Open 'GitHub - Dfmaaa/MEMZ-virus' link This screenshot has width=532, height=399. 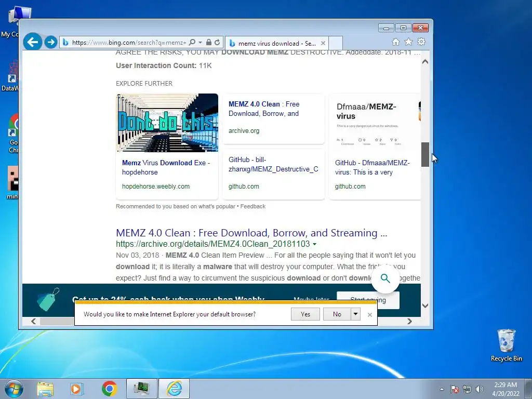tap(372, 167)
